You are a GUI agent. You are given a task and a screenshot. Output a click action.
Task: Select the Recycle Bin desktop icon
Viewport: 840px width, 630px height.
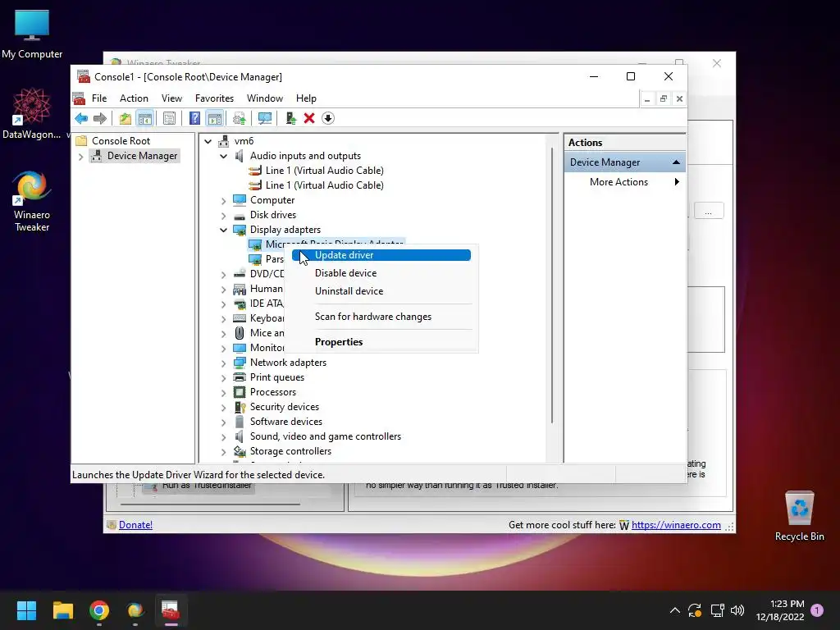pyautogui.click(x=799, y=517)
